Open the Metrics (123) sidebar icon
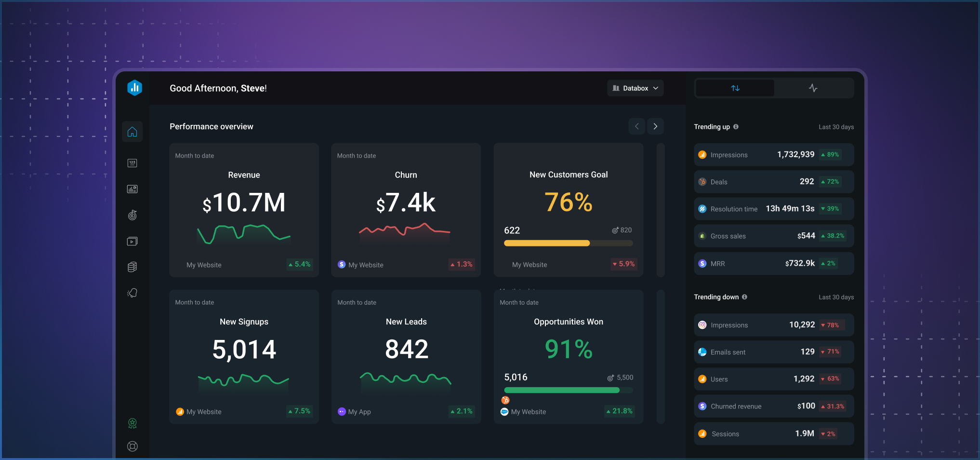Screen dimensions: 980x460 pyautogui.click(x=132, y=163)
